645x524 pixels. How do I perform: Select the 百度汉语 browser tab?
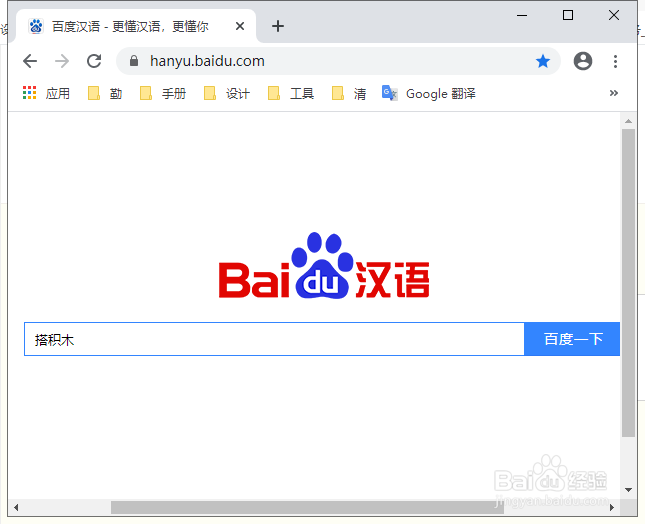point(136,26)
